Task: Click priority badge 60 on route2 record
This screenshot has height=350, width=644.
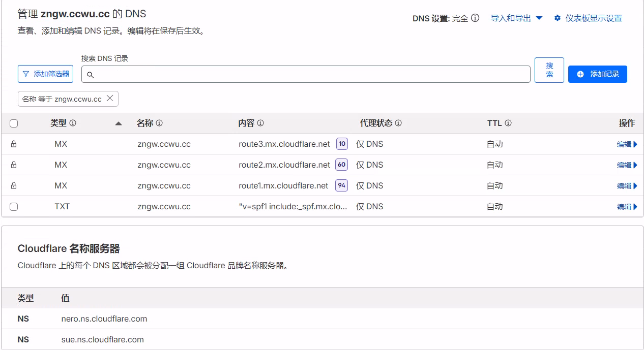Action: point(341,165)
